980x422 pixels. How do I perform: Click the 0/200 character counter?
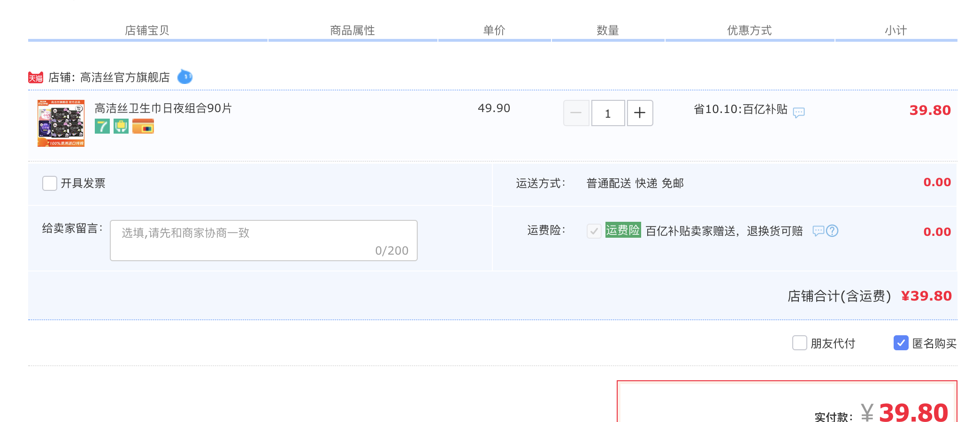click(392, 251)
